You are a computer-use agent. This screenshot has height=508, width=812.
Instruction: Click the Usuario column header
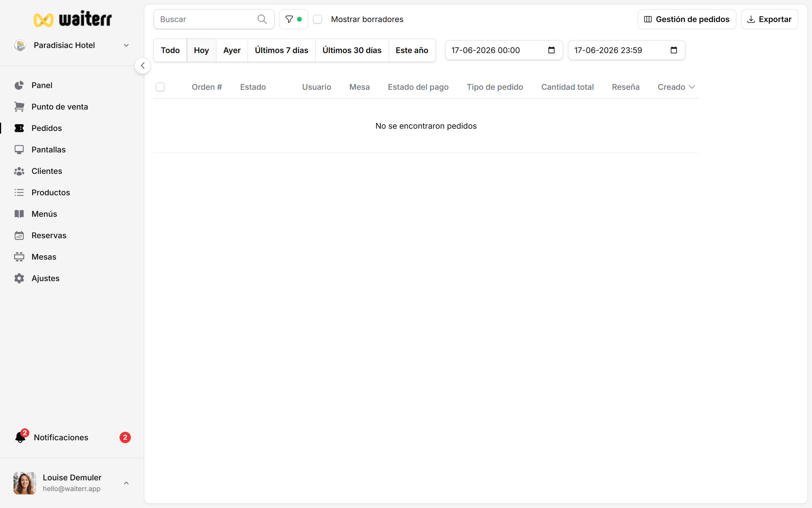click(316, 87)
